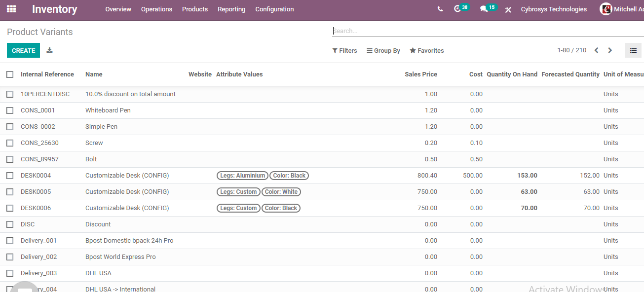Check the CONS_89957 row checkbox

[x=10, y=159]
